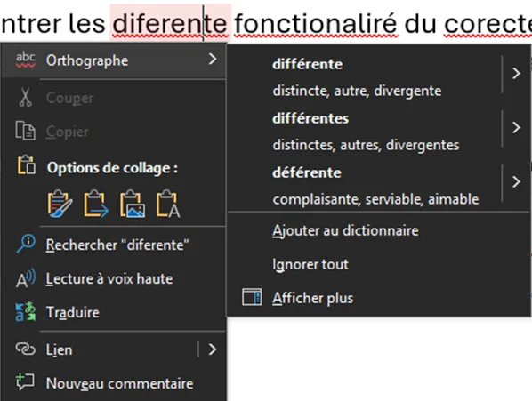Click synonyms "complaisante, serviable, aimable"
Viewport: 532px width, 401px height.
tap(375, 199)
